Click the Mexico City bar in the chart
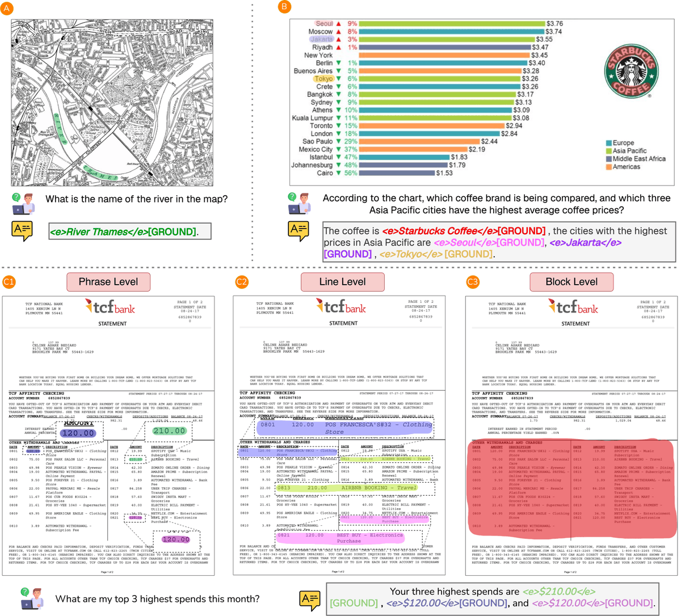 click(414, 149)
